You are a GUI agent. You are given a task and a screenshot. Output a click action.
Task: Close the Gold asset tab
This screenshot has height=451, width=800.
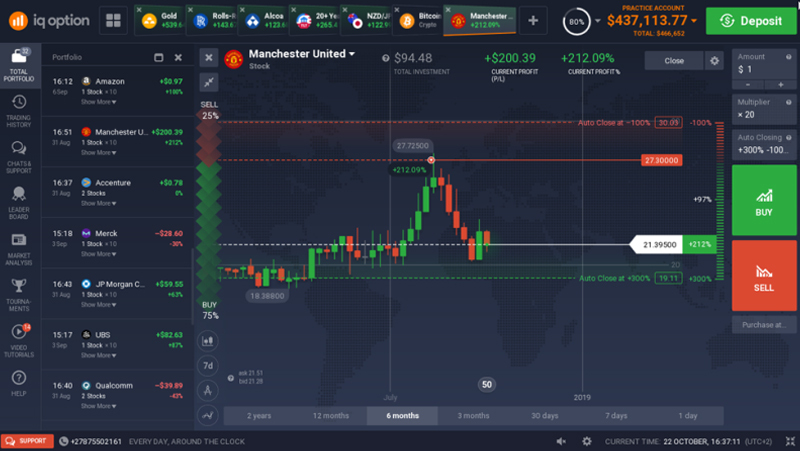point(139,10)
